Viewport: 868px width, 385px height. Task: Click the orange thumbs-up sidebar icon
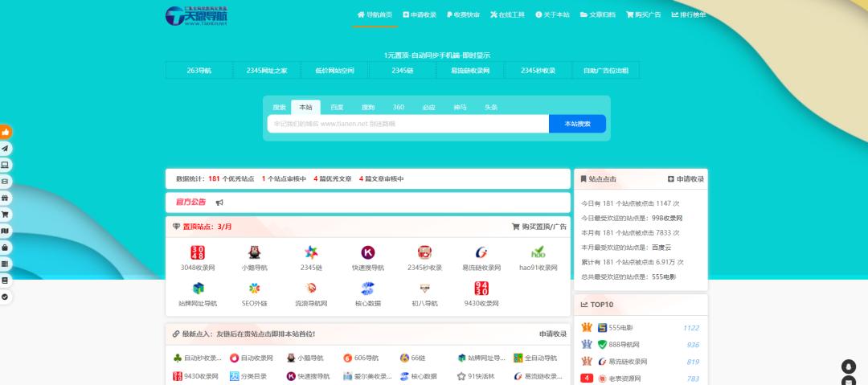coord(6,132)
